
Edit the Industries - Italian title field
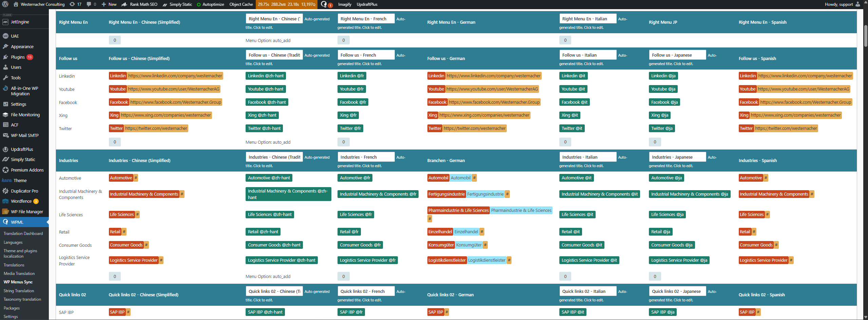pos(588,157)
